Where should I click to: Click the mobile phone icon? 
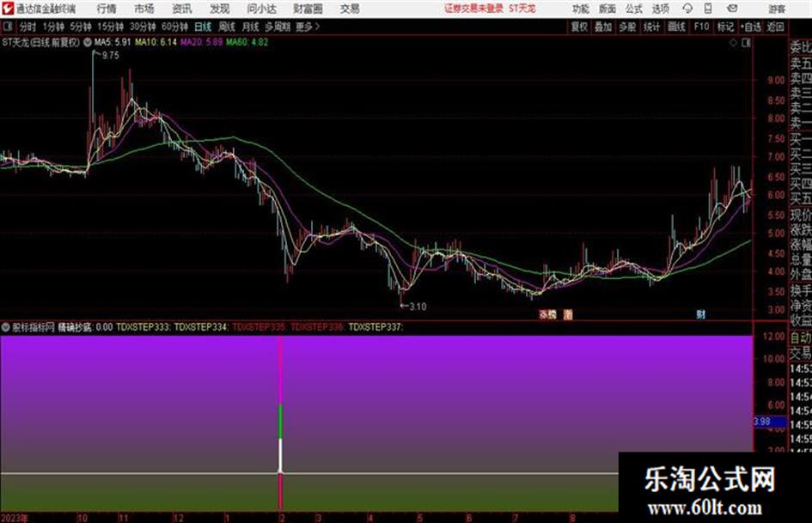[708, 9]
